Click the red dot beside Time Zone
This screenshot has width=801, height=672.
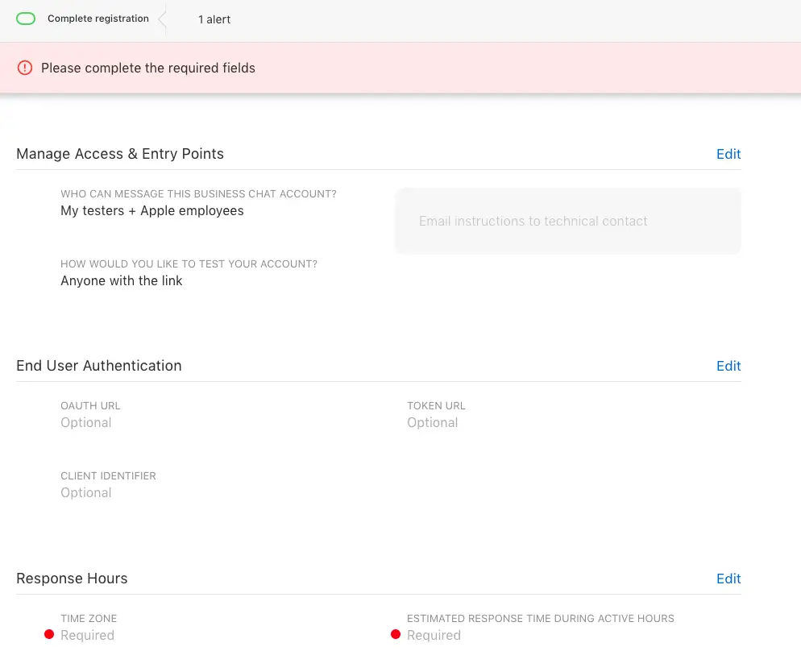pos(49,635)
